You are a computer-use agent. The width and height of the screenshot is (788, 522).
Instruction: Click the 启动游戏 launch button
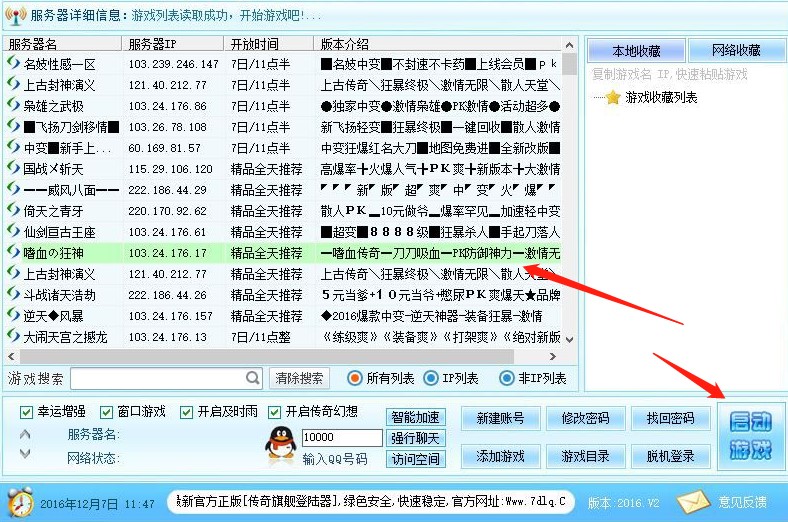[x=751, y=436]
